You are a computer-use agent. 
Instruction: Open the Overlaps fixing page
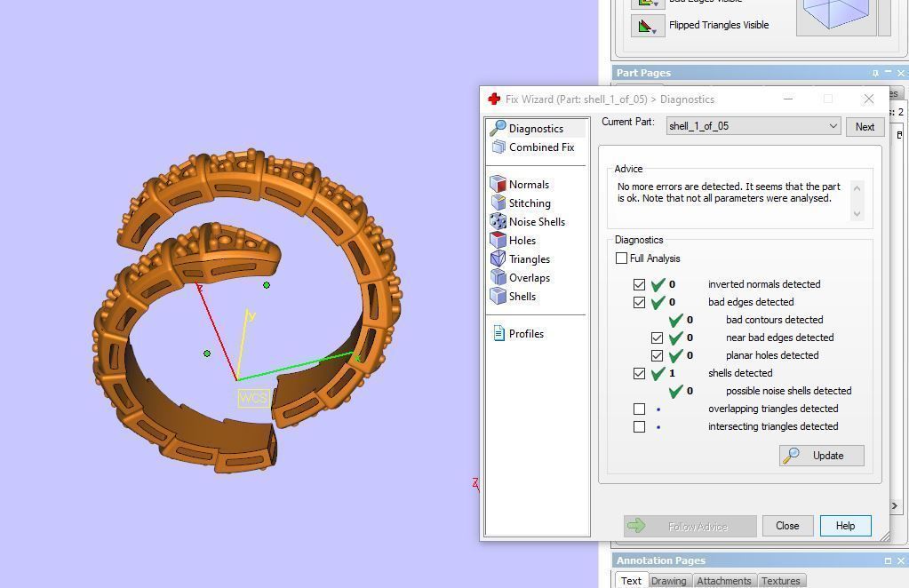point(520,277)
